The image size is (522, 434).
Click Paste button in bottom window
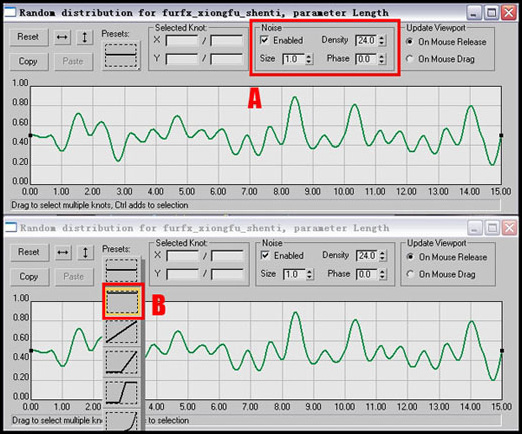pyautogui.click(x=74, y=277)
